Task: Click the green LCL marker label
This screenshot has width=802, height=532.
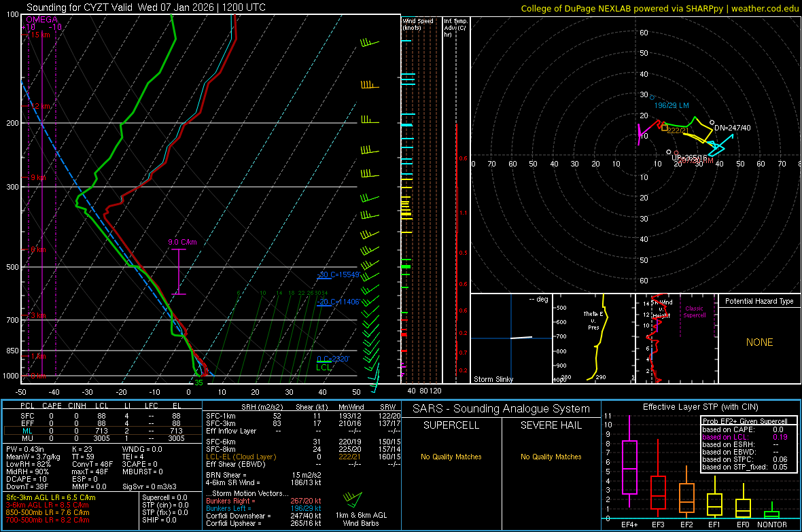Action: tap(324, 368)
